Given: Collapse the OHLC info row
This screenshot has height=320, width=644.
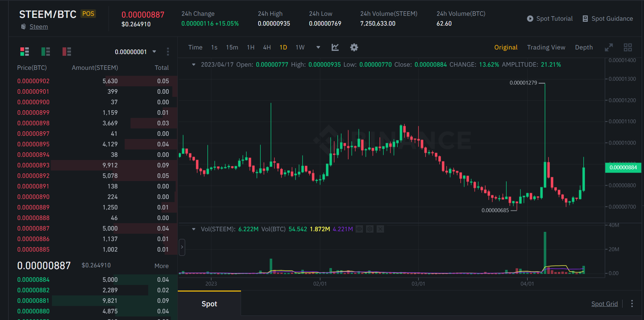Looking at the screenshot, I should (x=194, y=65).
